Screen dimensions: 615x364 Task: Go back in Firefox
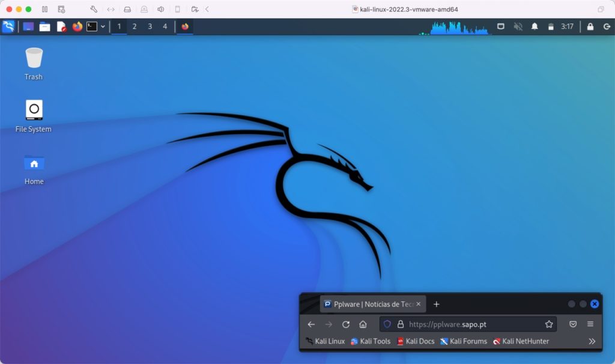point(312,324)
